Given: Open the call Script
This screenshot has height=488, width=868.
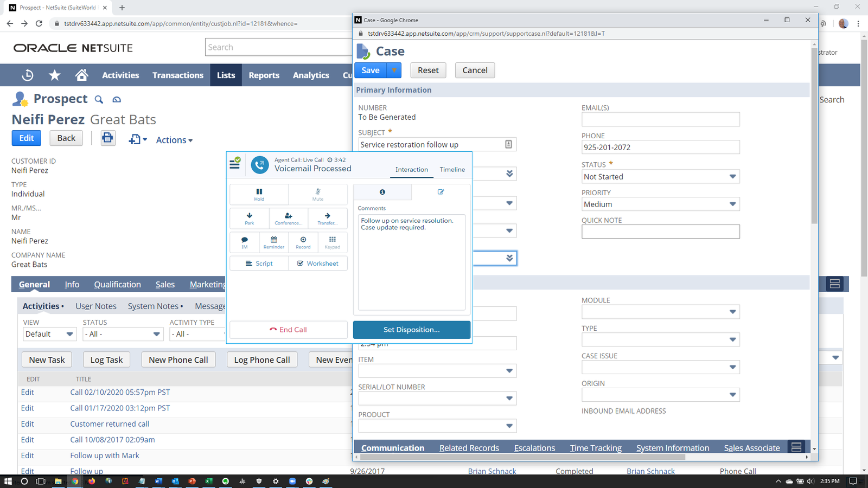Looking at the screenshot, I should click(x=259, y=264).
